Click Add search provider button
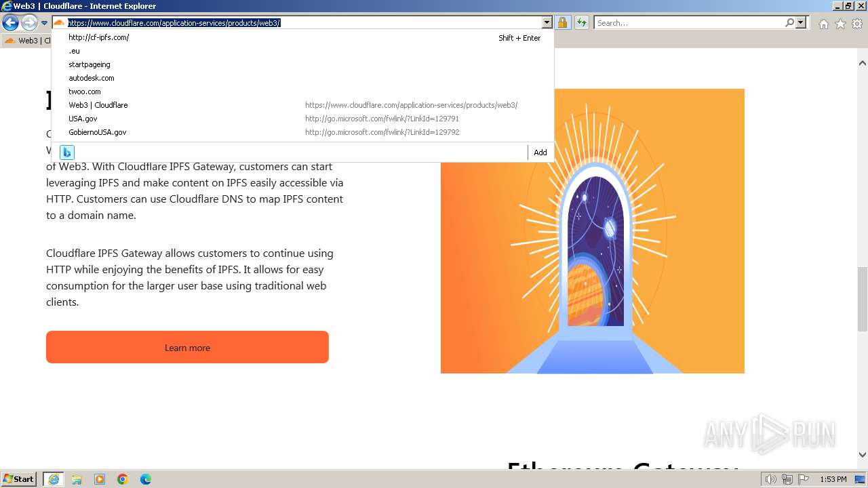868x488 pixels. coord(540,152)
